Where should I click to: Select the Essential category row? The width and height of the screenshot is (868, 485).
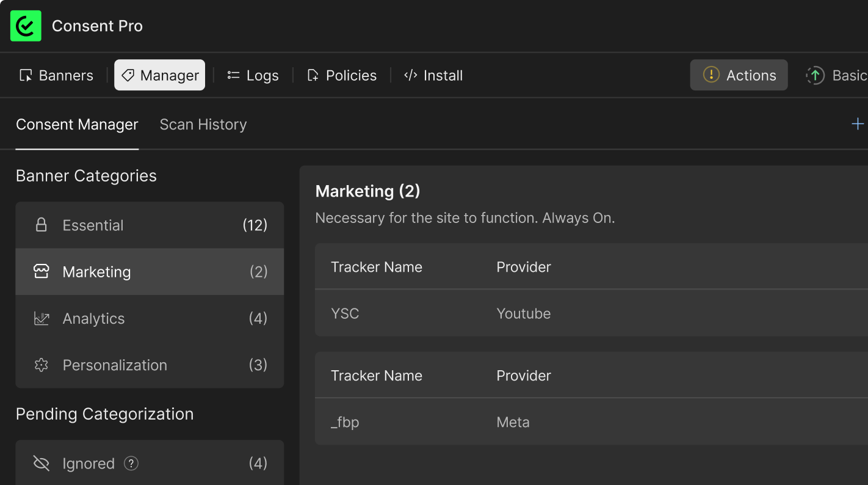tap(150, 225)
